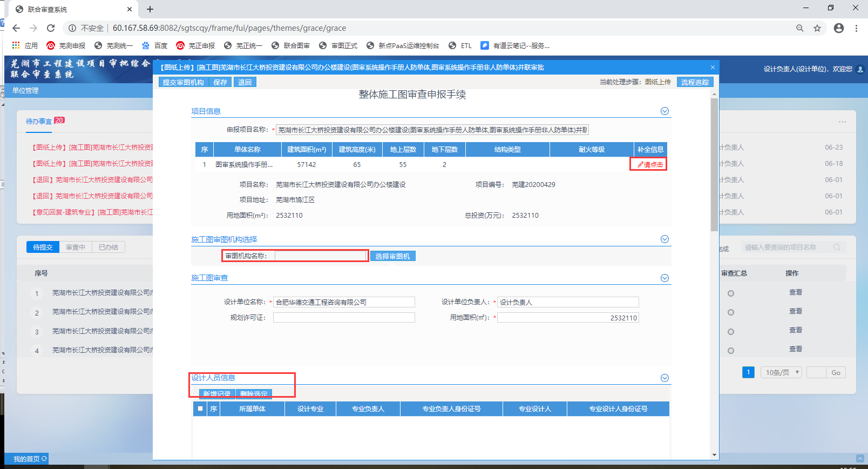Click the select review agency button
This screenshot has height=469, width=868.
(392, 256)
